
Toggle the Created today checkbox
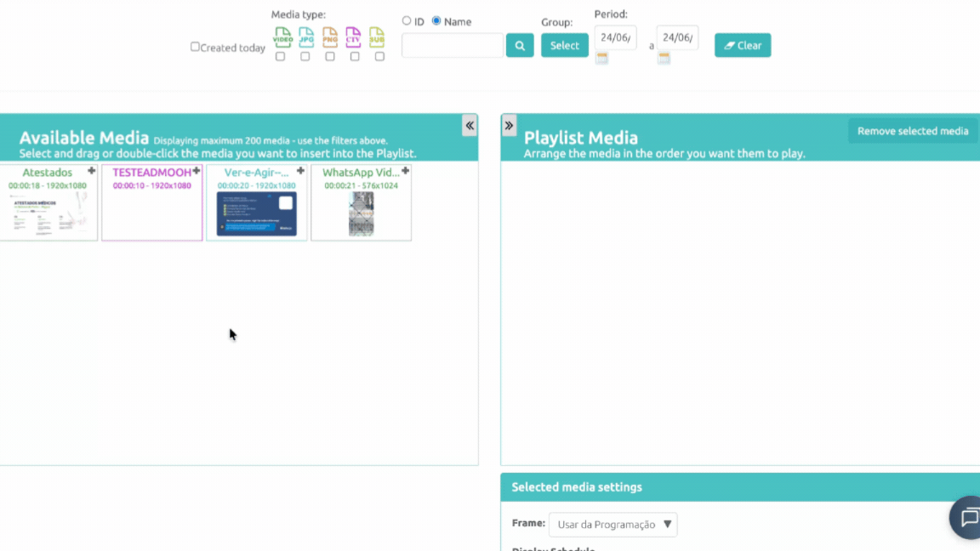point(195,47)
